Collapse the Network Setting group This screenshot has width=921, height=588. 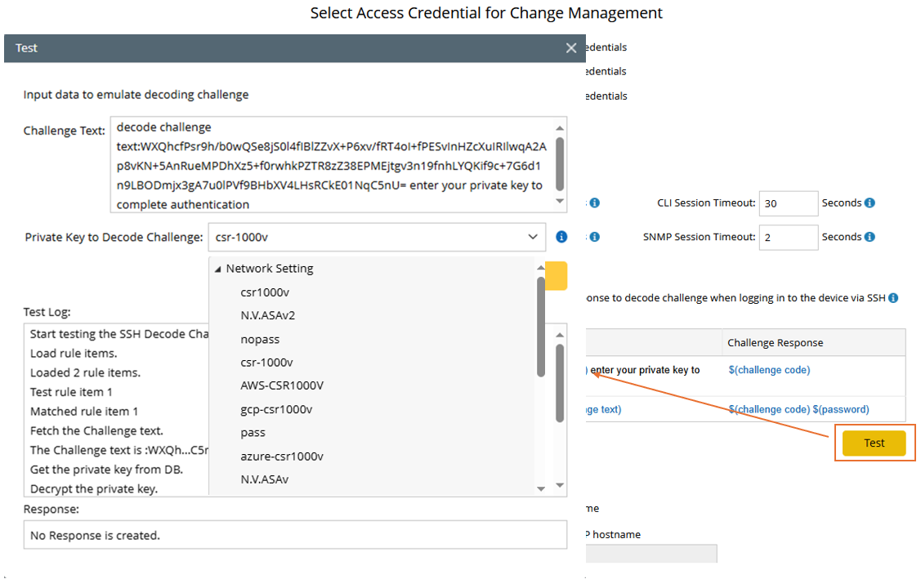(218, 269)
